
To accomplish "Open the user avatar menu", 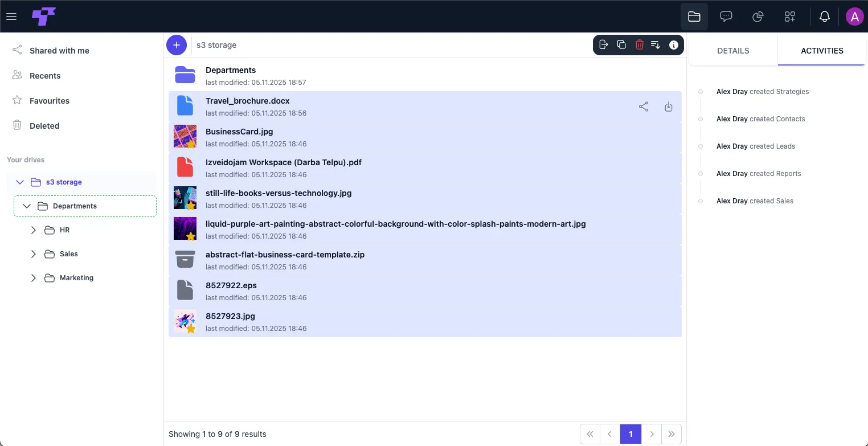I will [x=854, y=17].
